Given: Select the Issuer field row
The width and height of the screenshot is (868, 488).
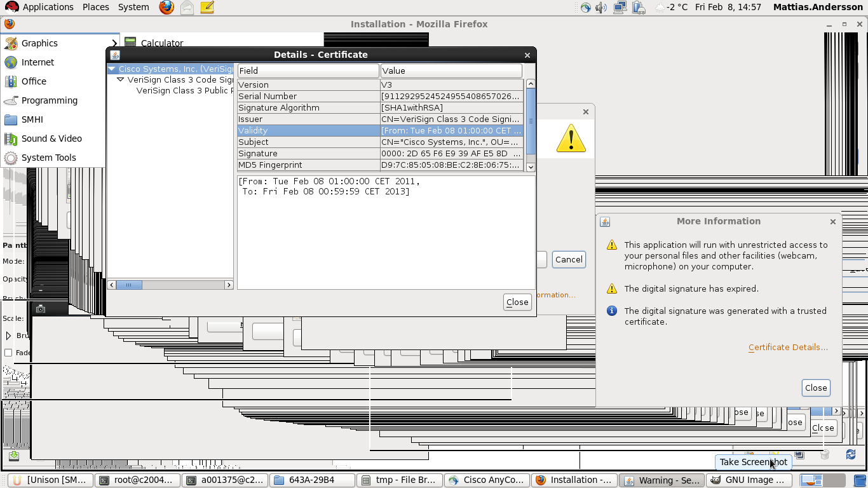Looking at the screenshot, I should pos(380,119).
